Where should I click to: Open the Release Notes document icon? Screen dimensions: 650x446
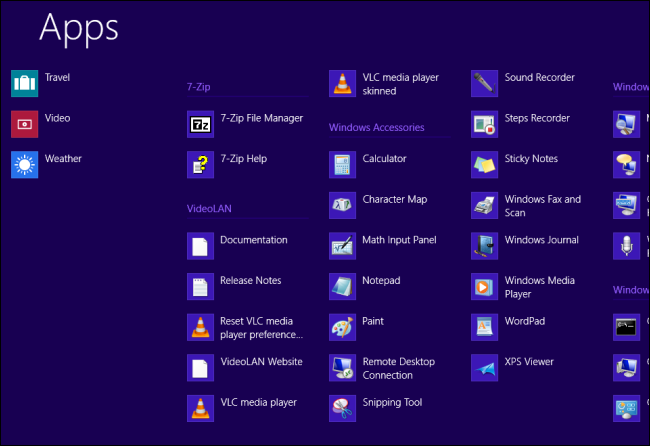click(x=200, y=286)
